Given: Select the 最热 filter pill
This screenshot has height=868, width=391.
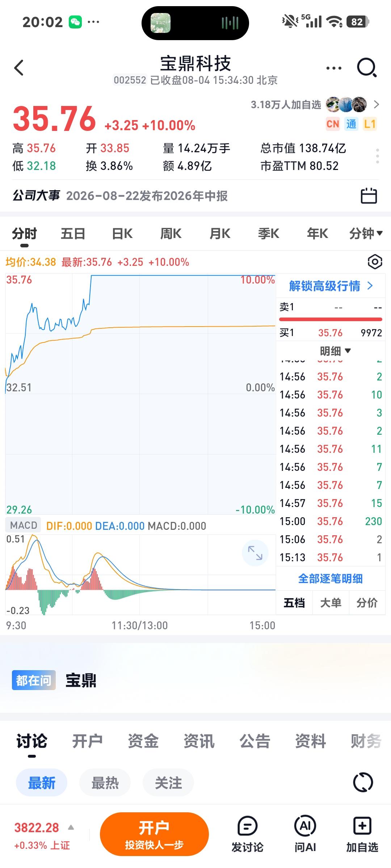Looking at the screenshot, I should pos(105,783).
